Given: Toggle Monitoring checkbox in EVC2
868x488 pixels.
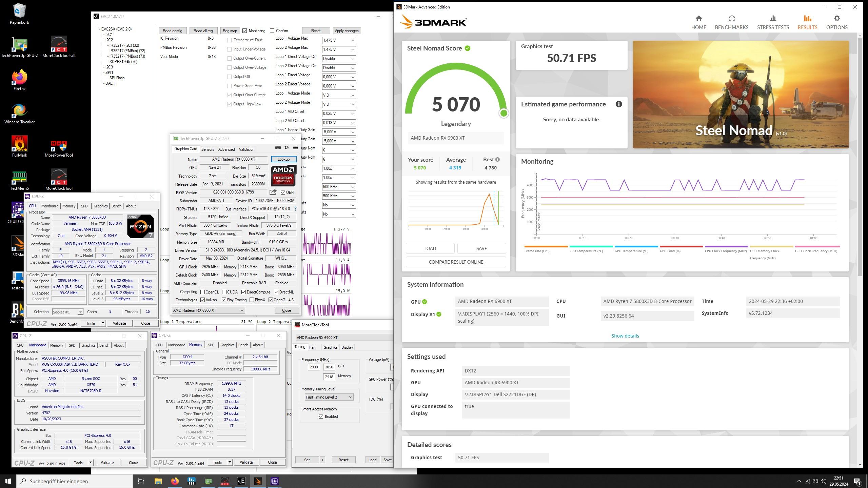Looking at the screenshot, I should (245, 31).
